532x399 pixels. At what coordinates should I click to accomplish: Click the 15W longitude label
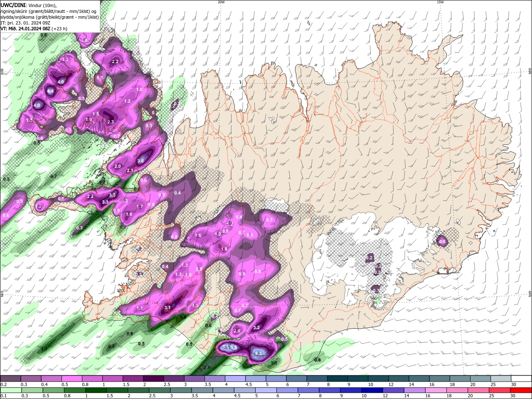[x=440, y=2]
